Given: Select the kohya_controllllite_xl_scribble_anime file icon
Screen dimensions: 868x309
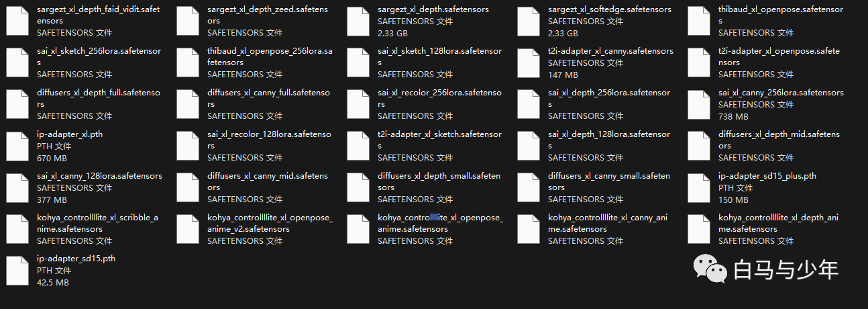Looking at the screenshot, I should (x=17, y=229).
